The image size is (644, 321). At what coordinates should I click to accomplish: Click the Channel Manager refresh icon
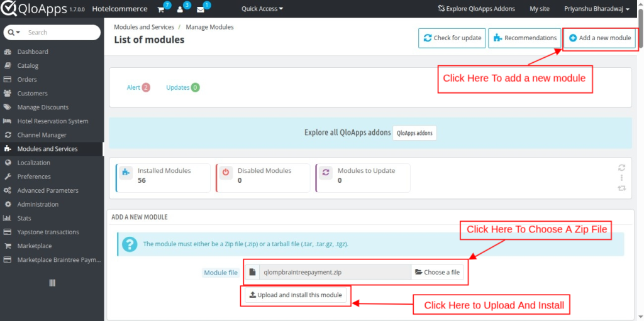coord(8,135)
